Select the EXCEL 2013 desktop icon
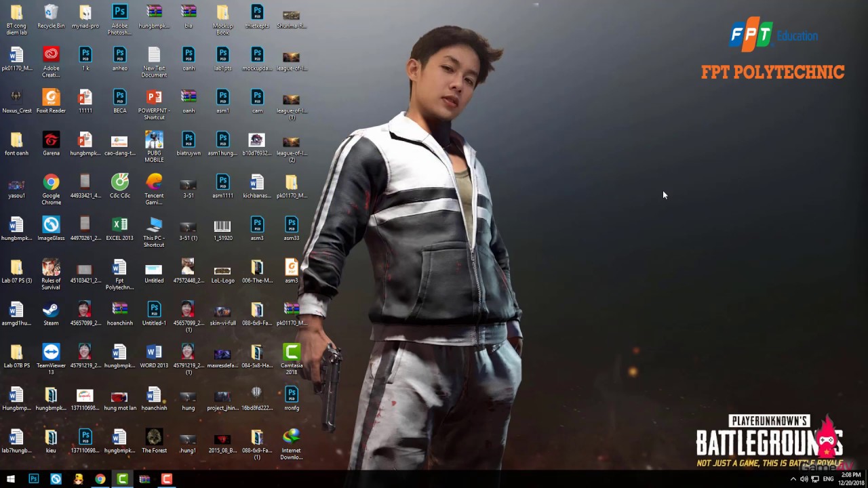The width and height of the screenshot is (868, 488). pyautogui.click(x=119, y=228)
